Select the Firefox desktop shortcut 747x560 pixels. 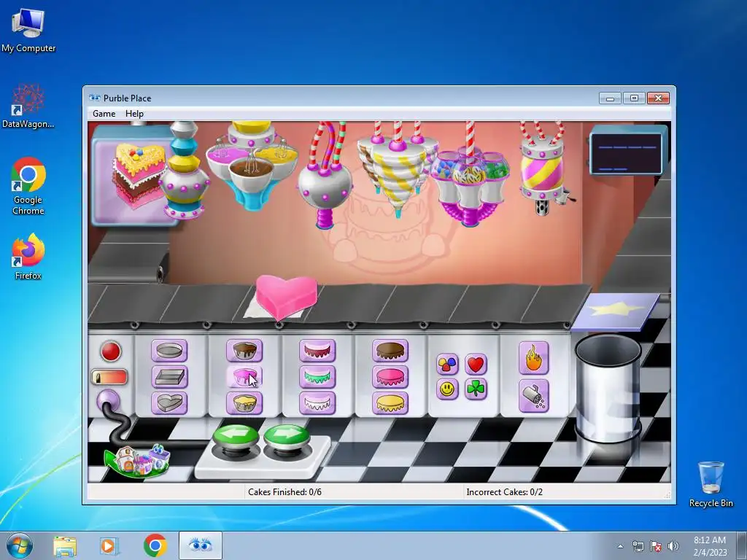click(x=28, y=257)
